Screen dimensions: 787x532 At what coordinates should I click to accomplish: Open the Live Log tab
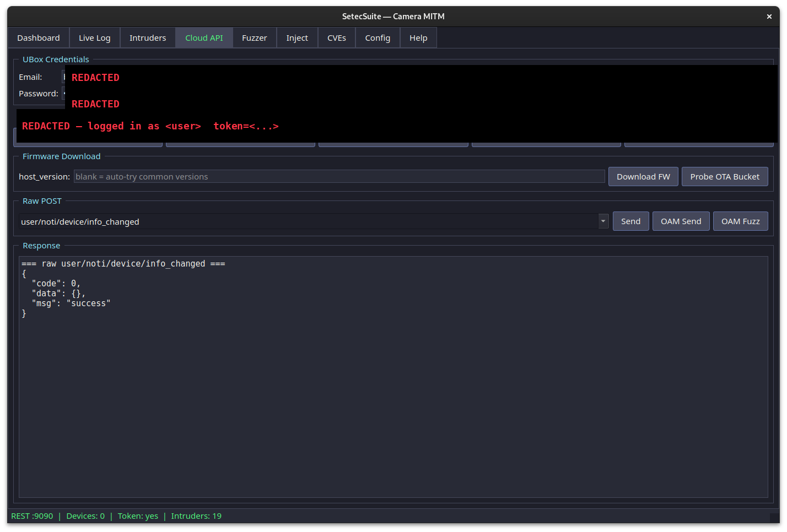94,37
